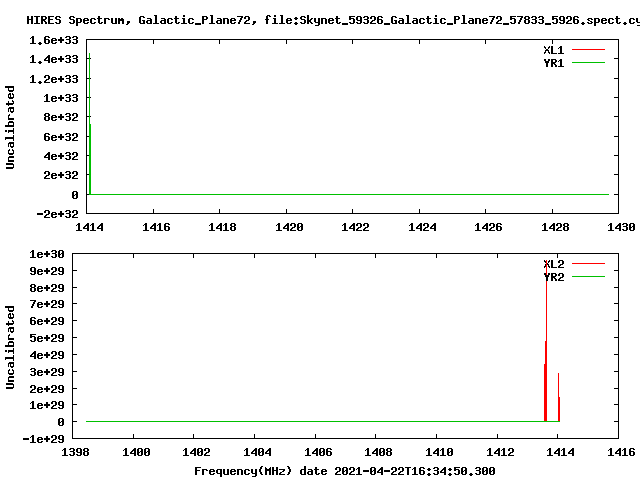Viewport: 640px width, 480px height.
Task: Click the Frequency(MHz) date axis caption
Action: tap(344, 471)
